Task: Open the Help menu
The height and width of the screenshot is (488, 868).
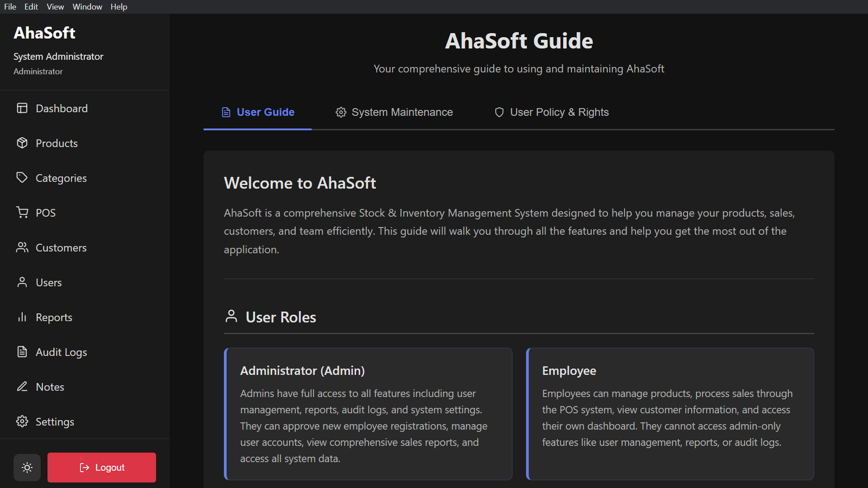Action: point(119,7)
